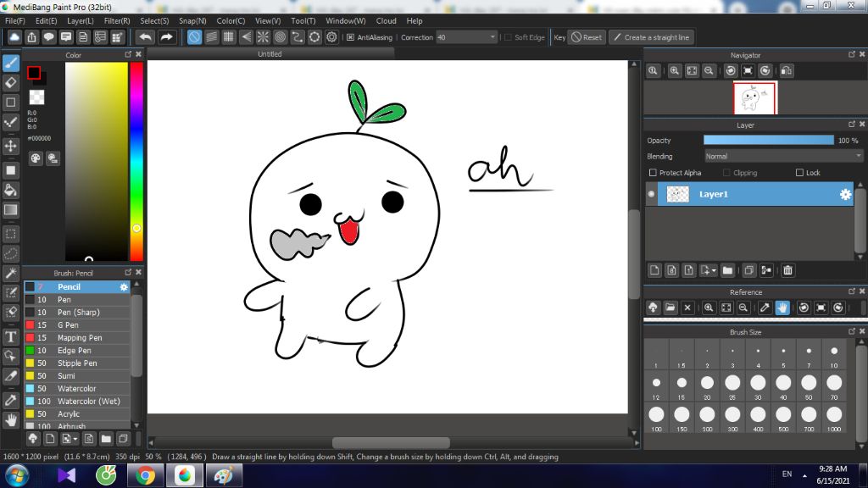This screenshot has width=868, height=488.
Task: Open the Windows Start menu
Action: [x=17, y=476]
